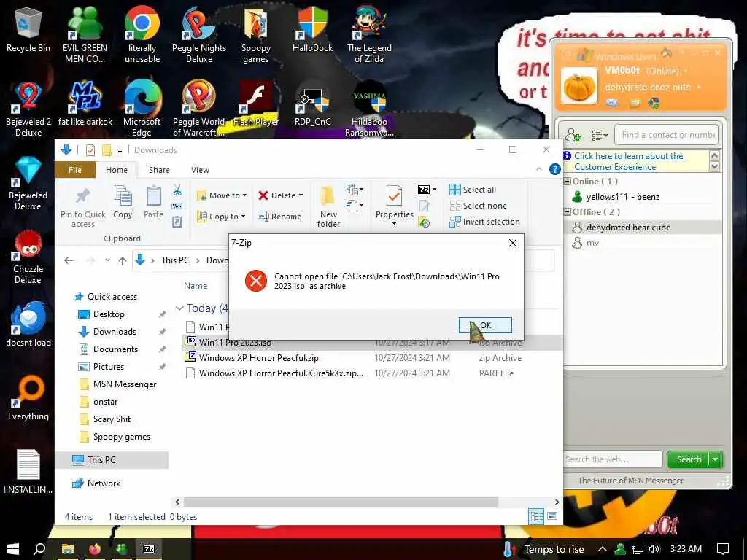Viewport: 747px width, 560px height.
Task: Select the Spoopy games desktop folder
Action: [x=256, y=34]
